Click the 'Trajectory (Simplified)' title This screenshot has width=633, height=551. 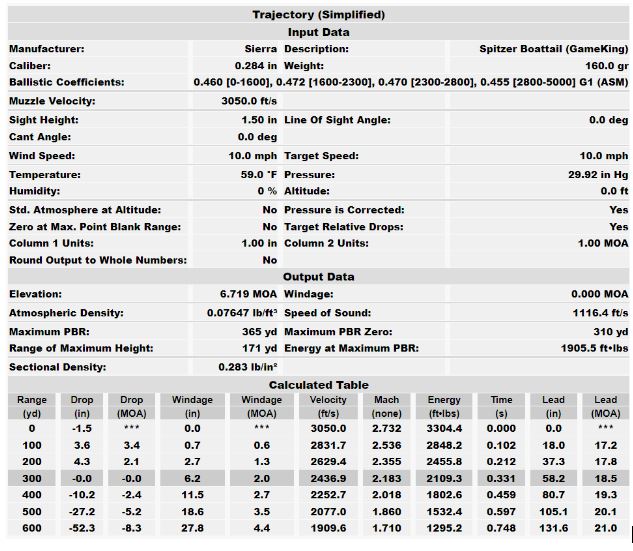(319, 15)
